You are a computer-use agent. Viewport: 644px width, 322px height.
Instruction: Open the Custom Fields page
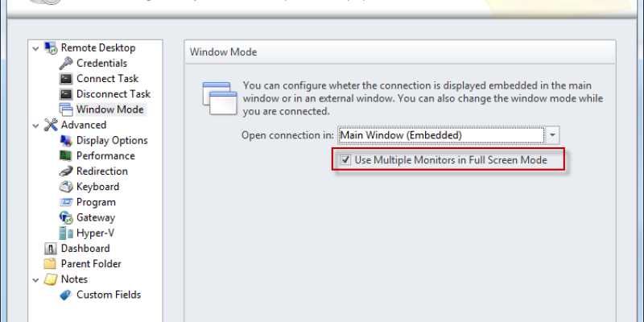(109, 295)
